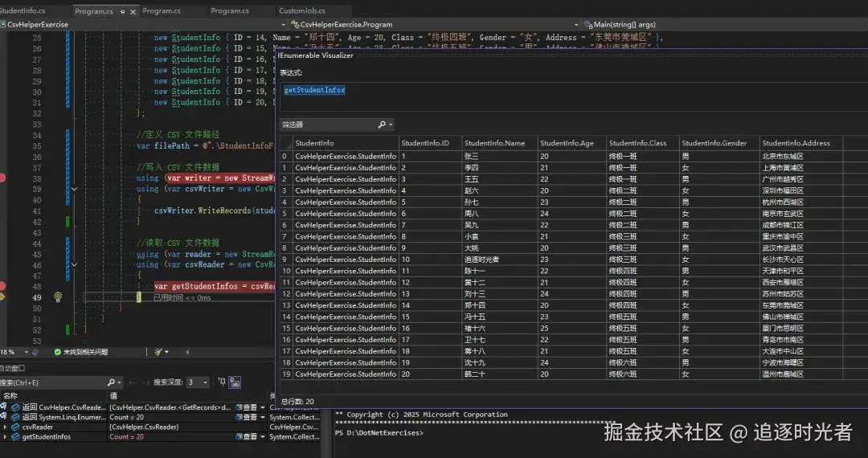Switch to the StudentInfo.cs tab
868x458 pixels.
tap(23, 10)
